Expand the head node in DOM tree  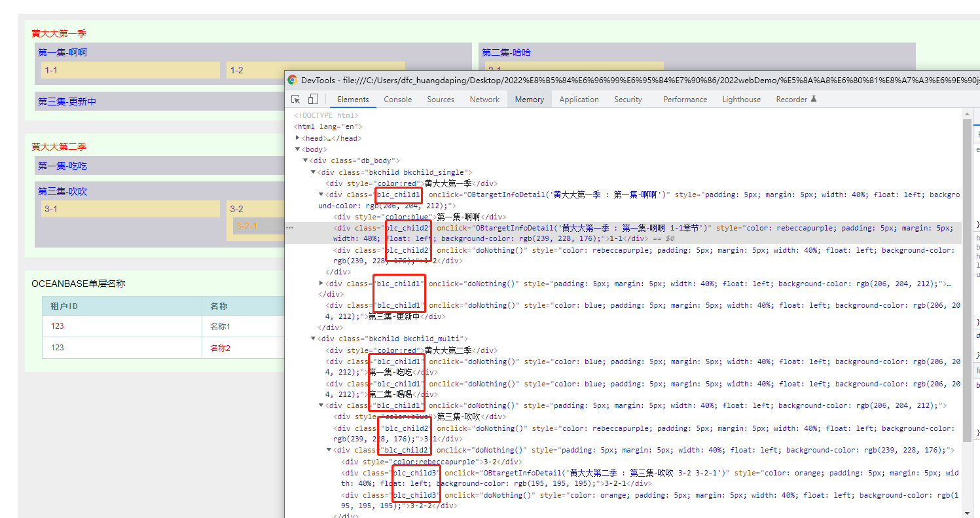coord(298,138)
